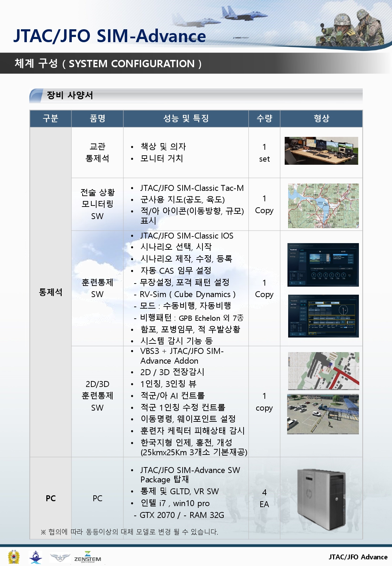Click the air force wings emblem
The image size is (392, 566).
(x=60, y=558)
